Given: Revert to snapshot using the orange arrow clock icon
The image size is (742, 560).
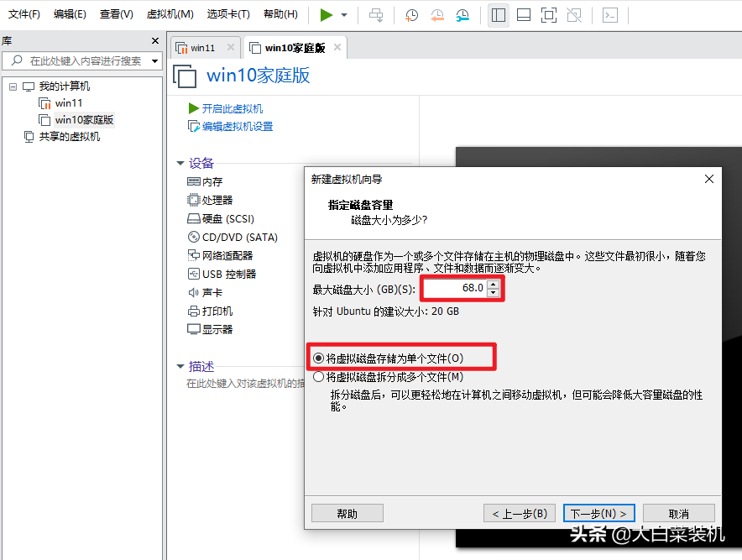Looking at the screenshot, I should coord(437,15).
